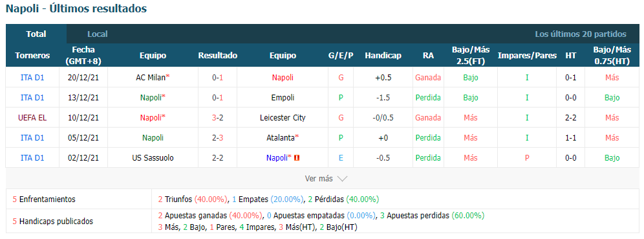Open US Sassuolo team page
This screenshot has width=644, height=239.
(153, 157)
